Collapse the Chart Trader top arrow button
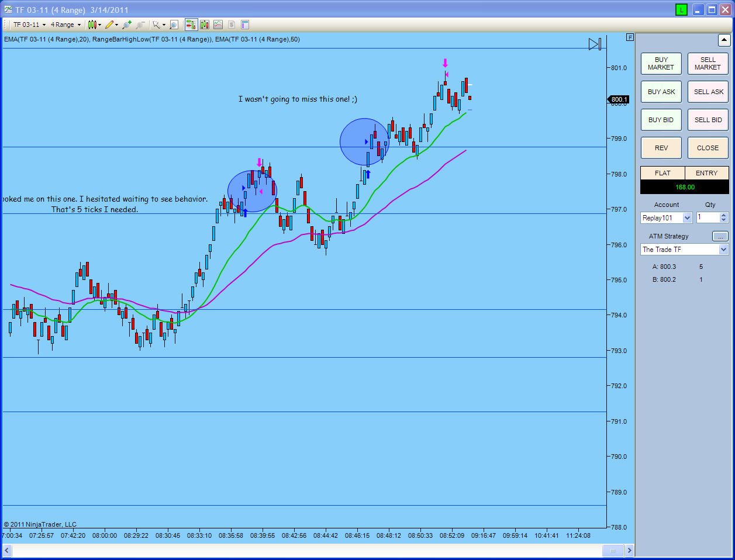The width and height of the screenshot is (735, 560). pyautogui.click(x=724, y=40)
